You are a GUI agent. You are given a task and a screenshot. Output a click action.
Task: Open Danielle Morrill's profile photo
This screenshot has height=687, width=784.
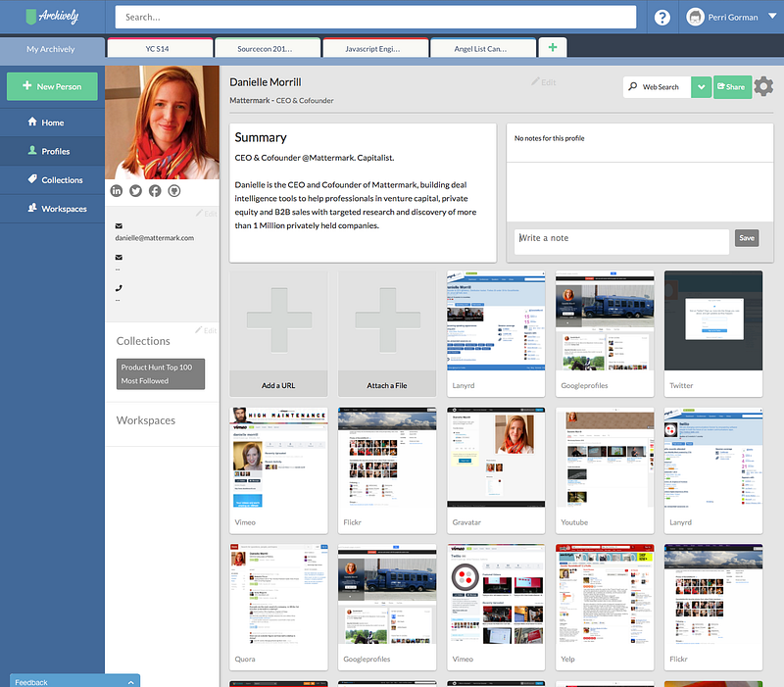162,123
